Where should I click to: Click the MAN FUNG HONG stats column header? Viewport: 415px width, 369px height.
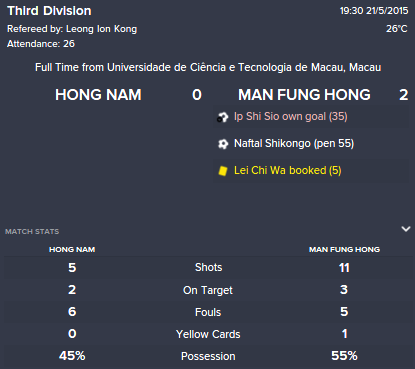(x=344, y=250)
